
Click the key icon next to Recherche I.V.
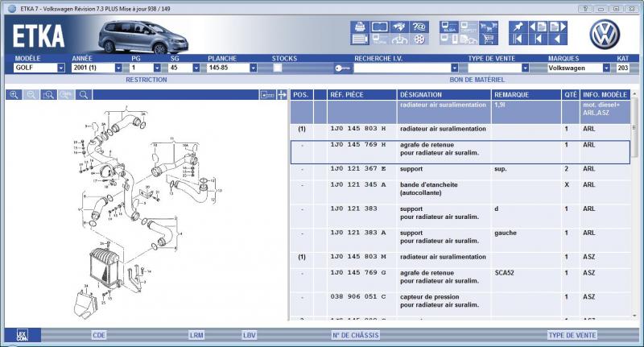tap(343, 68)
